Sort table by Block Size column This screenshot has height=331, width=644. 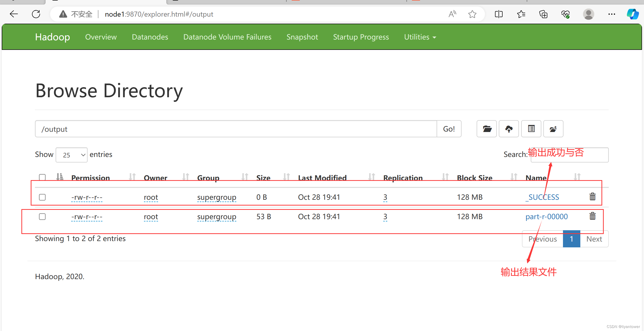pos(514,177)
